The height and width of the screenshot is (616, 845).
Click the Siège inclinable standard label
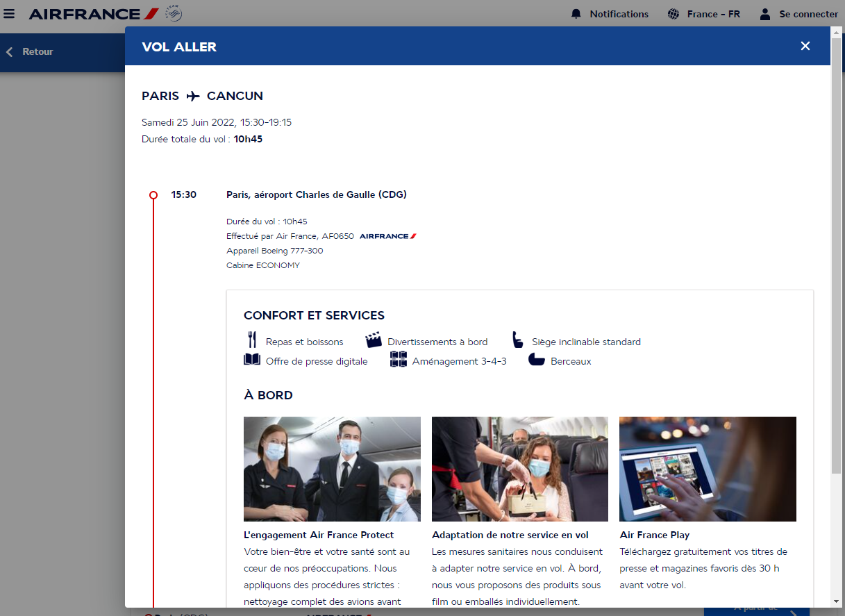[x=587, y=342]
